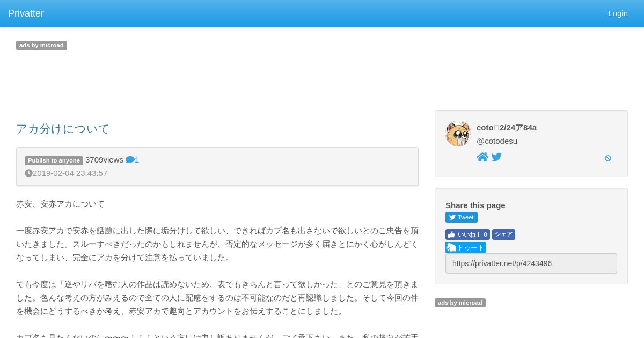
Task: Go to Privatter home via logo
Action: [26, 13]
